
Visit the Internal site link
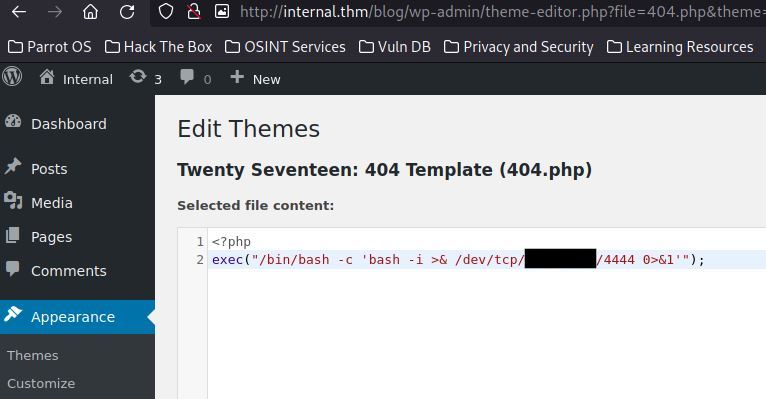click(88, 79)
